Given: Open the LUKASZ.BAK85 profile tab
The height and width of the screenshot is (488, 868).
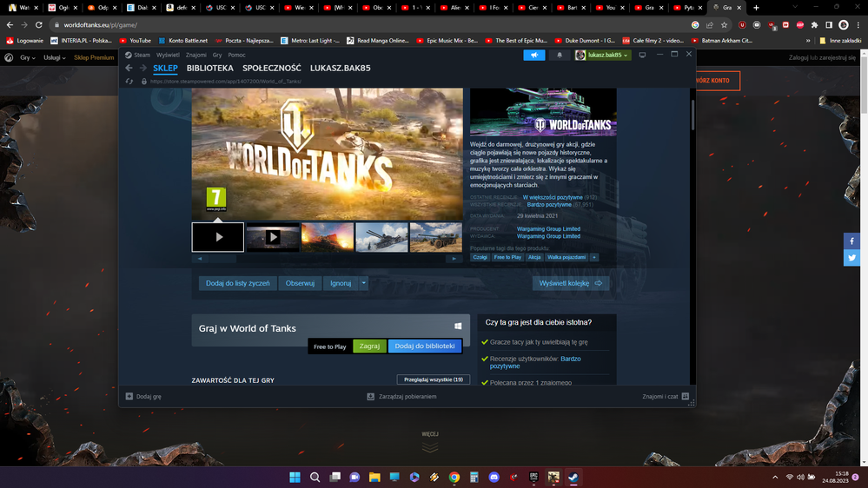Looking at the screenshot, I should [x=341, y=68].
